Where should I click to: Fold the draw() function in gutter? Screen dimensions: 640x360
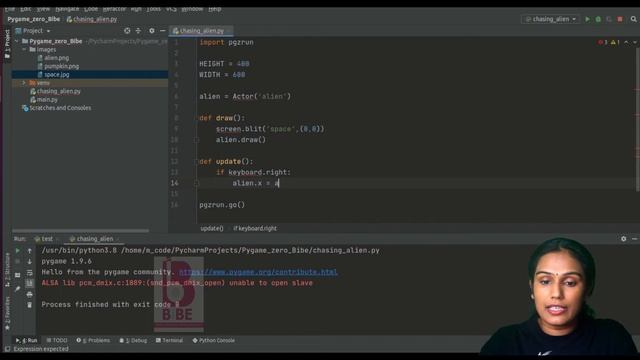196,118
